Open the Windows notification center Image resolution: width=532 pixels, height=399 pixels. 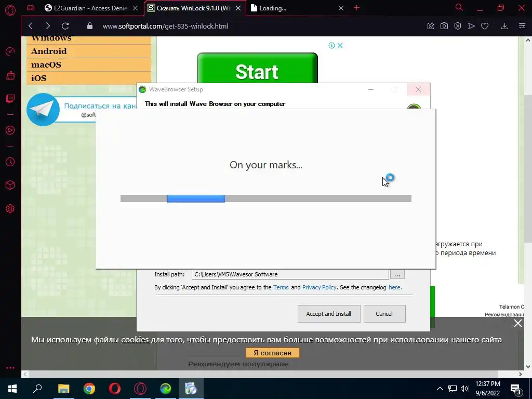[x=516, y=389]
